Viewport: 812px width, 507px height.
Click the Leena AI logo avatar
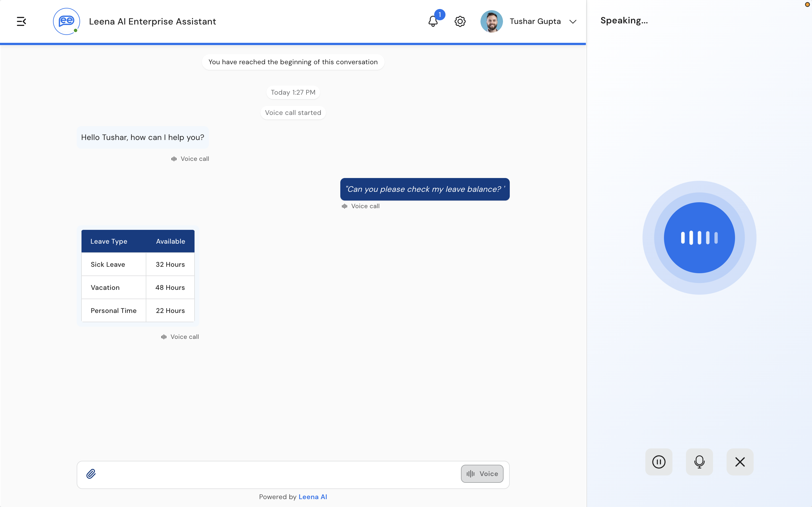click(x=67, y=21)
